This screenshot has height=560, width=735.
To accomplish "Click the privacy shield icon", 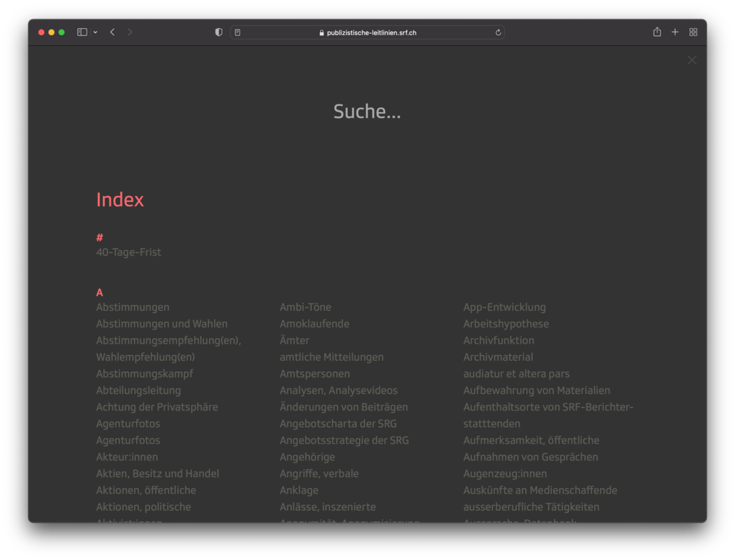I will (x=219, y=32).
